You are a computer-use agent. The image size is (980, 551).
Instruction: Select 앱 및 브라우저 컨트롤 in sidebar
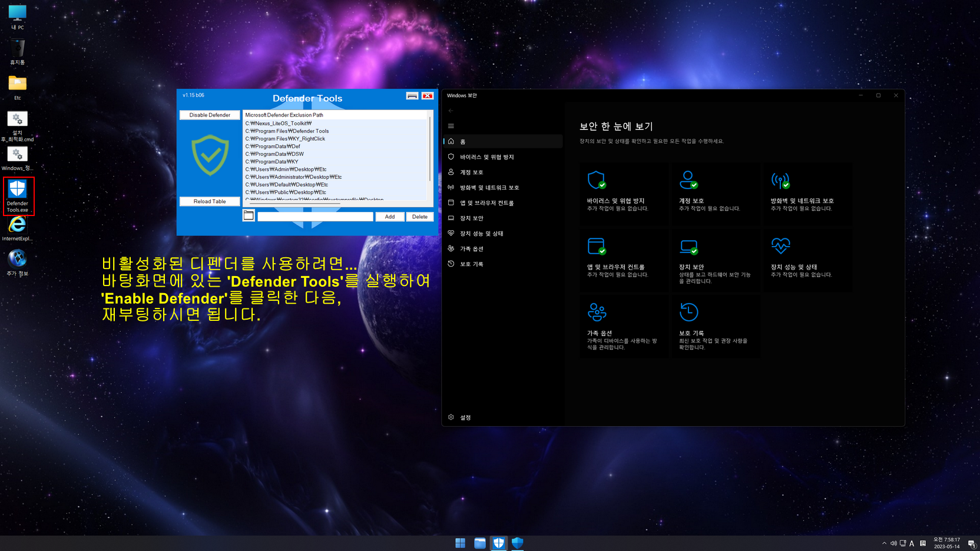click(503, 203)
